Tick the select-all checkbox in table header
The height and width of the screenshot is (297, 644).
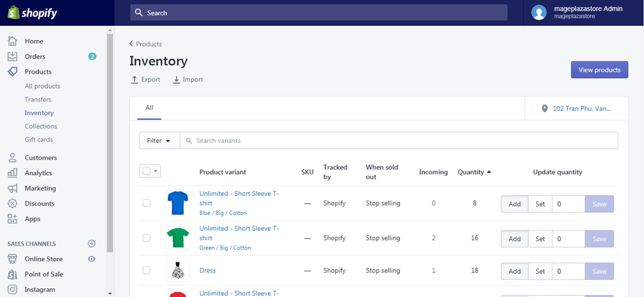tap(147, 171)
